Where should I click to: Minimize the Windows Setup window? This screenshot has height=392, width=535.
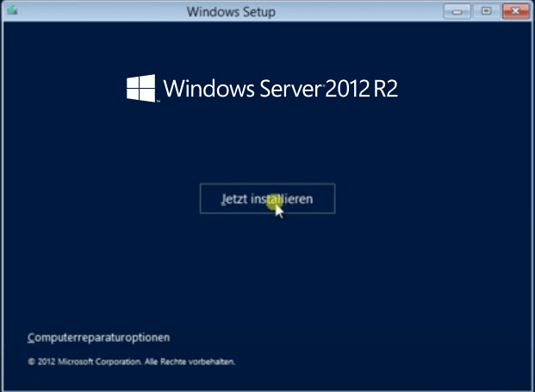457,11
